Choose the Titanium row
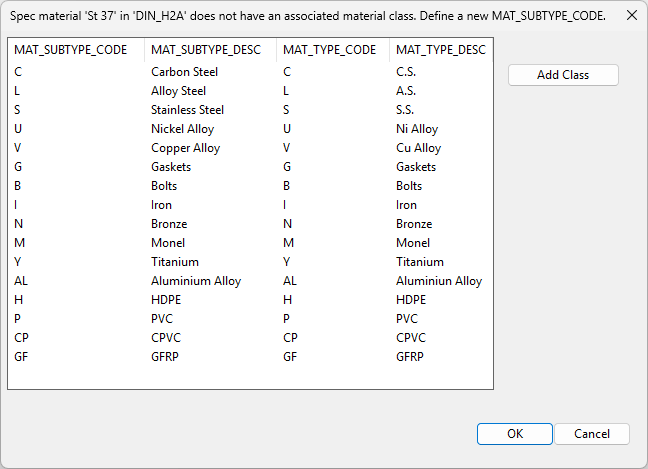Viewport: 648px width, 469px height. [174, 262]
